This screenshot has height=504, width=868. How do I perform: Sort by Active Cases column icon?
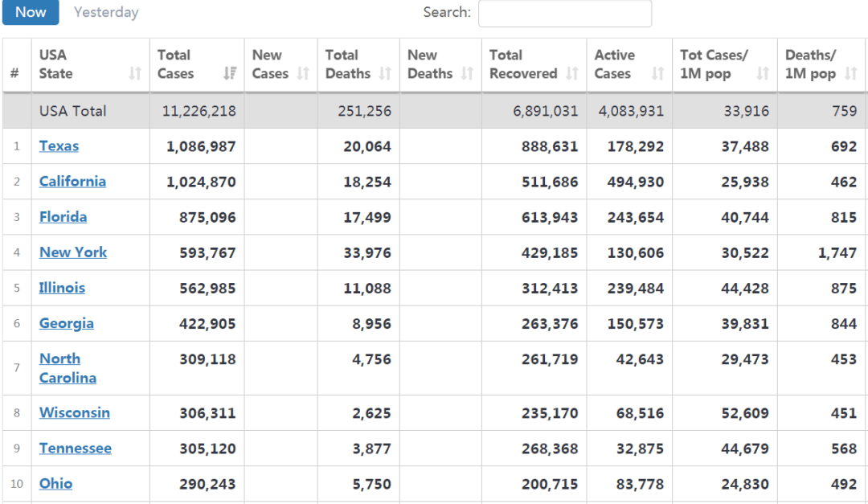657,73
